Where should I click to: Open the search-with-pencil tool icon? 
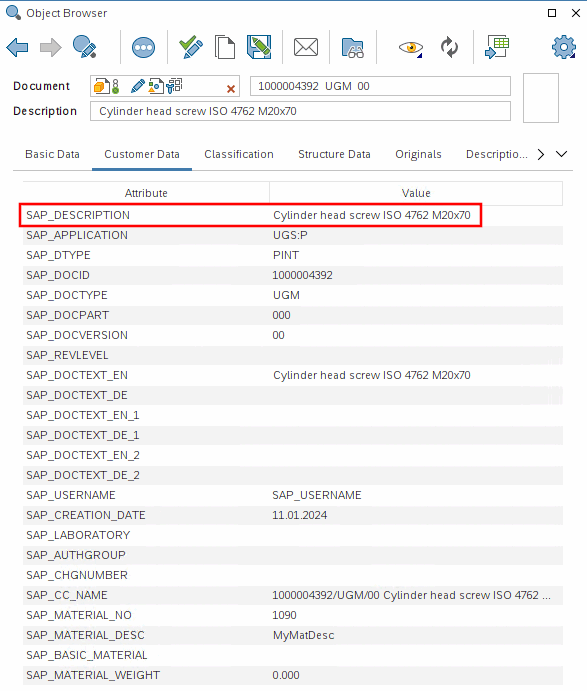[x=85, y=47]
